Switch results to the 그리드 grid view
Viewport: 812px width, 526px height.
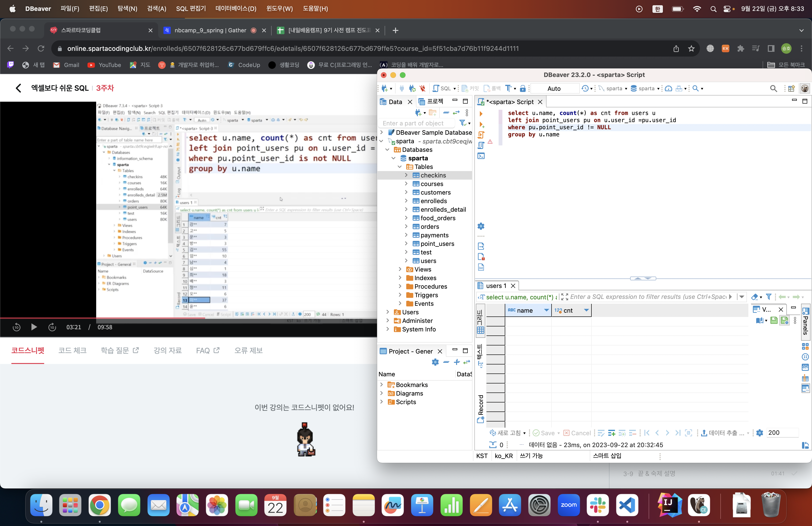480,321
